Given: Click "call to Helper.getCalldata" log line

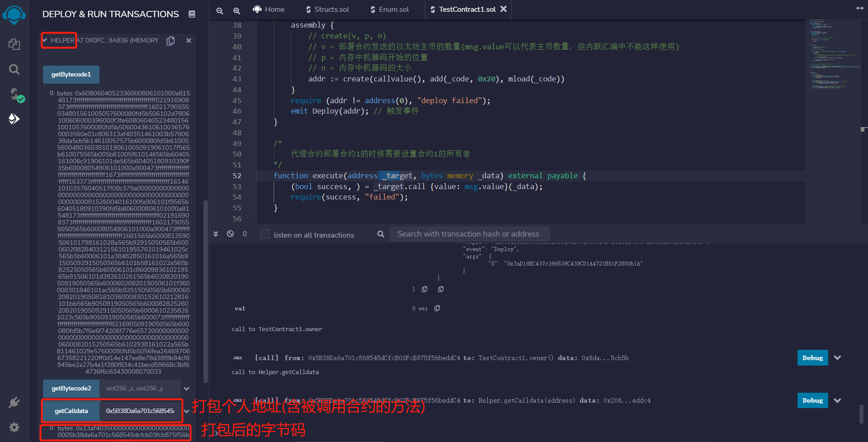Looking at the screenshot, I should pyautogui.click(x=275, y=372).
